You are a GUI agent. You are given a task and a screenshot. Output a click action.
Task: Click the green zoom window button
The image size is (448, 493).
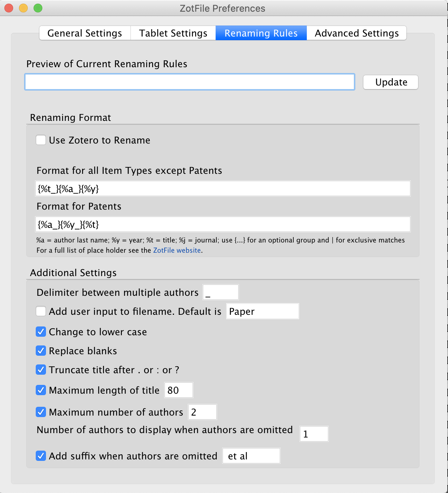click(x=38, y=8)
